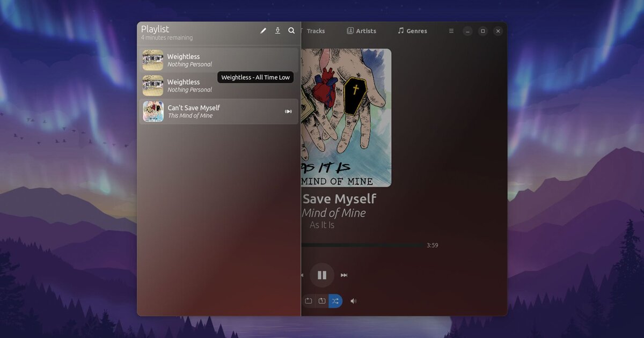The image size is (644, 338).
Task: Click the playlist download-arrow icon
Action: [277, 31]
